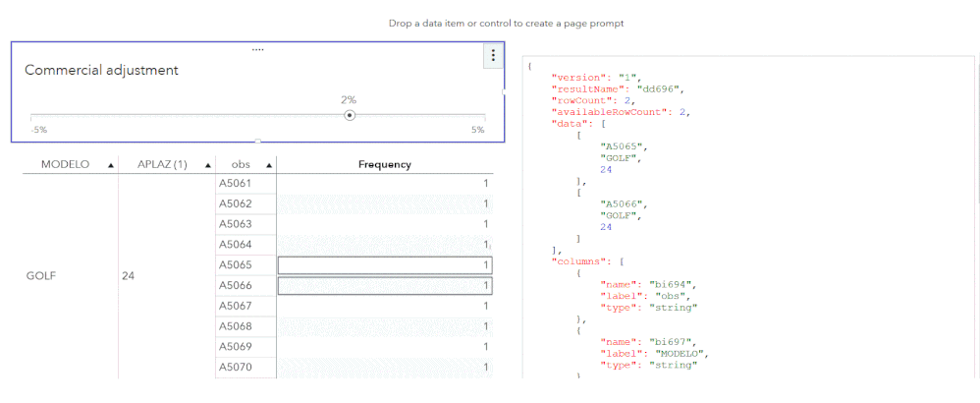Click the slider control's bottom resize handle
This screenshot has width=980, height=403.
[258, 142]
